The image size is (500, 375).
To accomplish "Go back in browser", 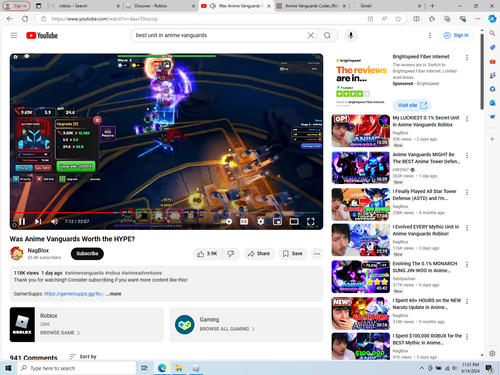I will coord(9,19).
